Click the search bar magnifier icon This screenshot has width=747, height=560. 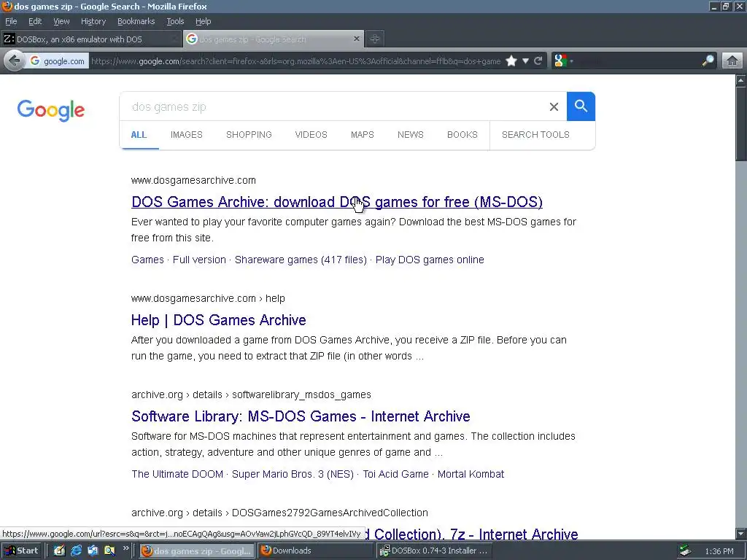708,61
